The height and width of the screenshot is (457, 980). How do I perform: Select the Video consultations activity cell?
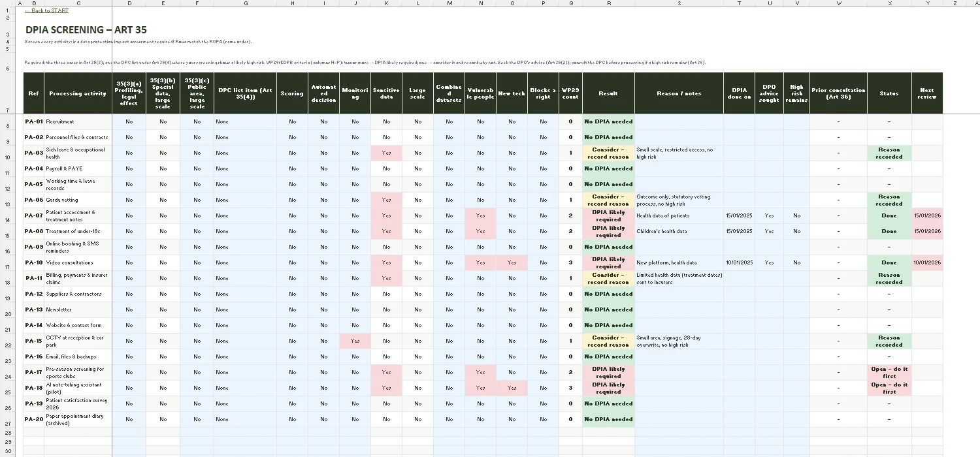(78, 263)
